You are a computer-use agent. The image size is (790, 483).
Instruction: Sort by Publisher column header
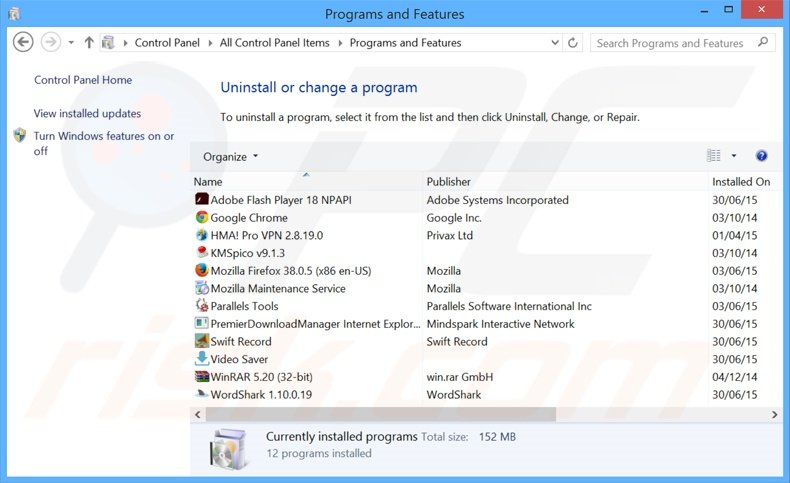pos(448,182)
